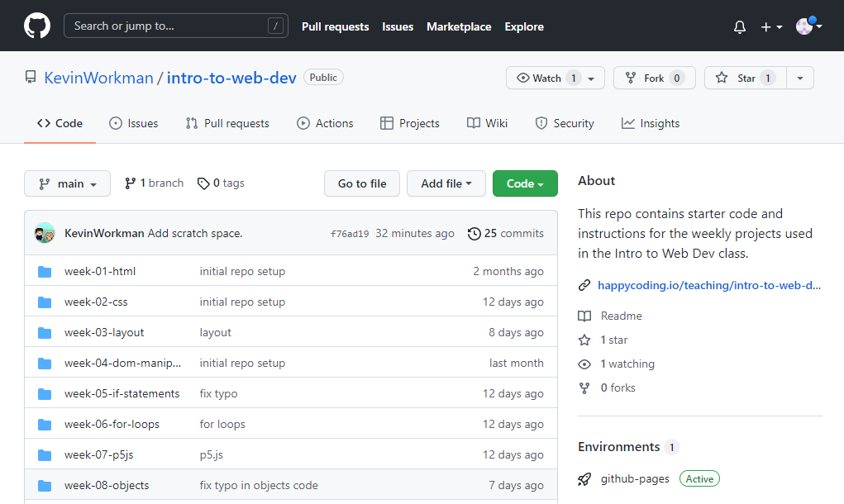Open the plus create-new dropdown

pyautogui.click(x=771, y=26)
